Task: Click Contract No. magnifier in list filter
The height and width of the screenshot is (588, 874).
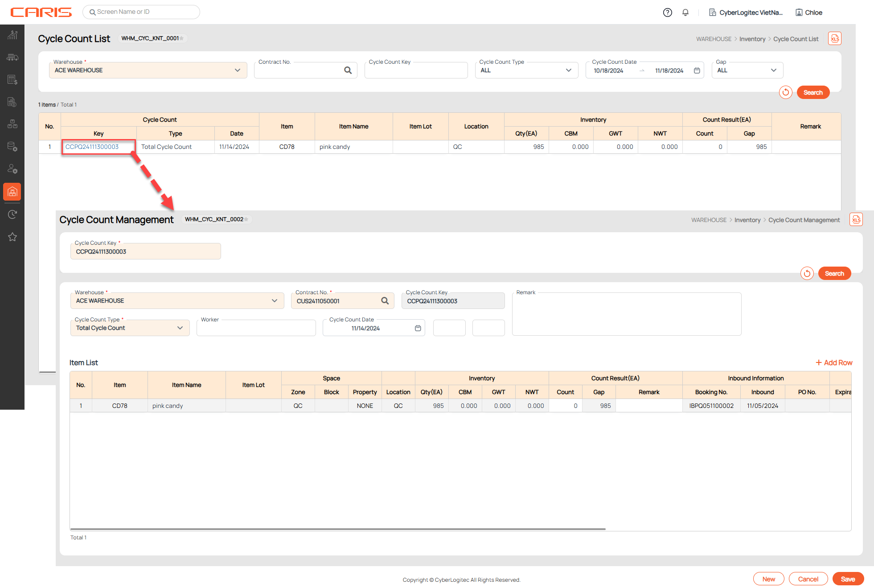Action: point(348,70)
